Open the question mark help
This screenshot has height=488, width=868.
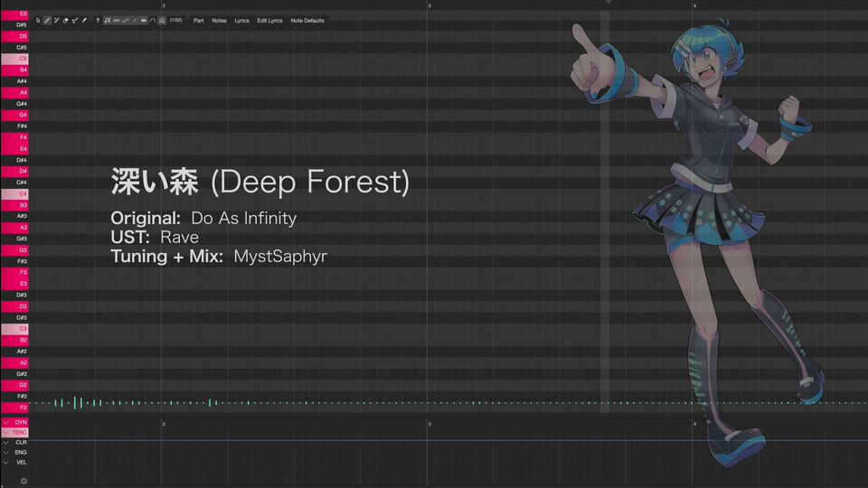[98, 21]
